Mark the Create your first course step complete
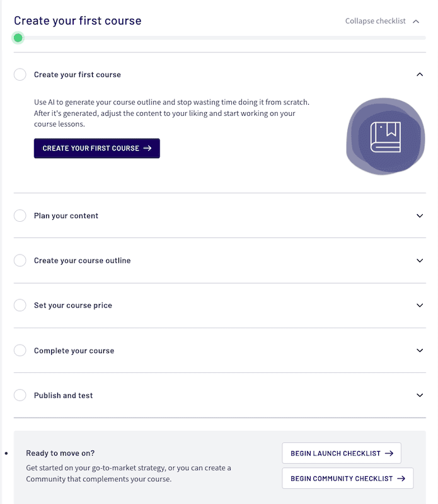438x504 pixels. pyautogui.click(x=20, y=74)
